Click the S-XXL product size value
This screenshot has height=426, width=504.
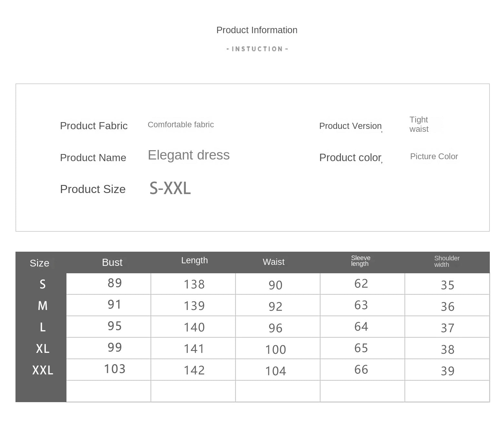pyautogui.click(x=170, y=188)
